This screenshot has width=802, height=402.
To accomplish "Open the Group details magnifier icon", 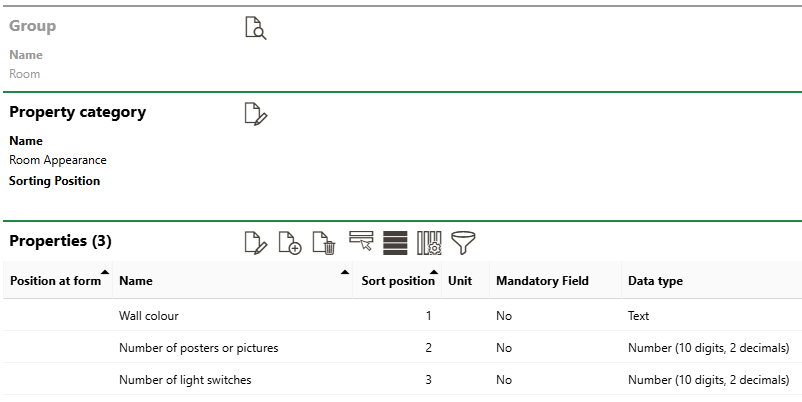I will point(256,28).
